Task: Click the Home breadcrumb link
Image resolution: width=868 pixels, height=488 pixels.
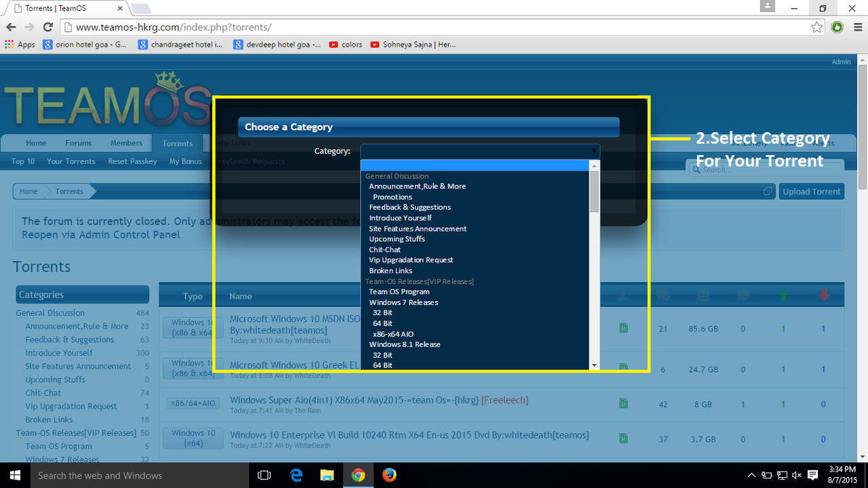Action: click(28, 191)
